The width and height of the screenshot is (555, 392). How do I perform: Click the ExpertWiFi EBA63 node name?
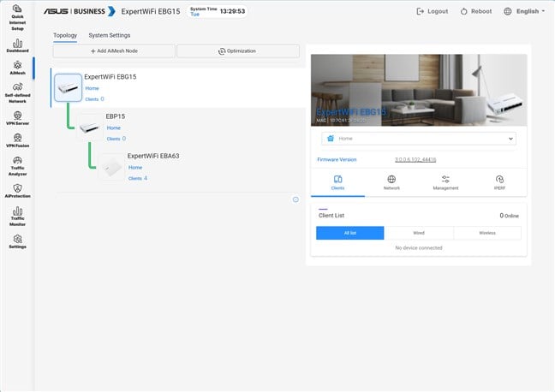[x=153, y=156]
